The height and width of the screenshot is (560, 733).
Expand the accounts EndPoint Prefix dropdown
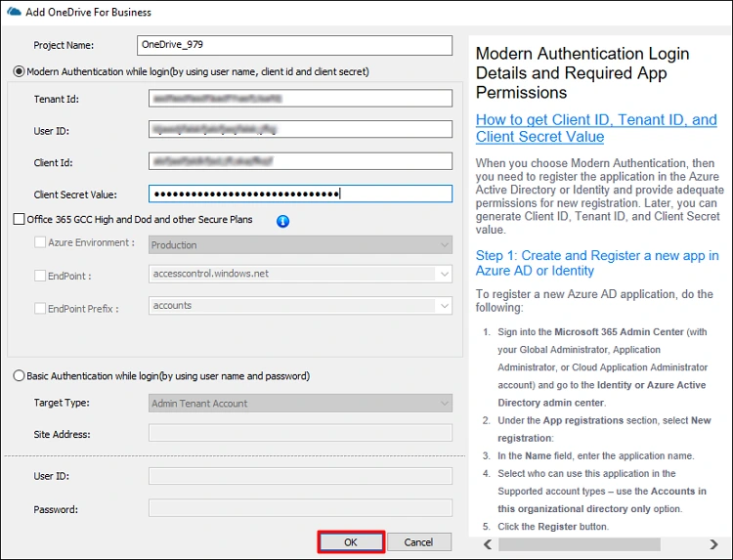[300, 306]
